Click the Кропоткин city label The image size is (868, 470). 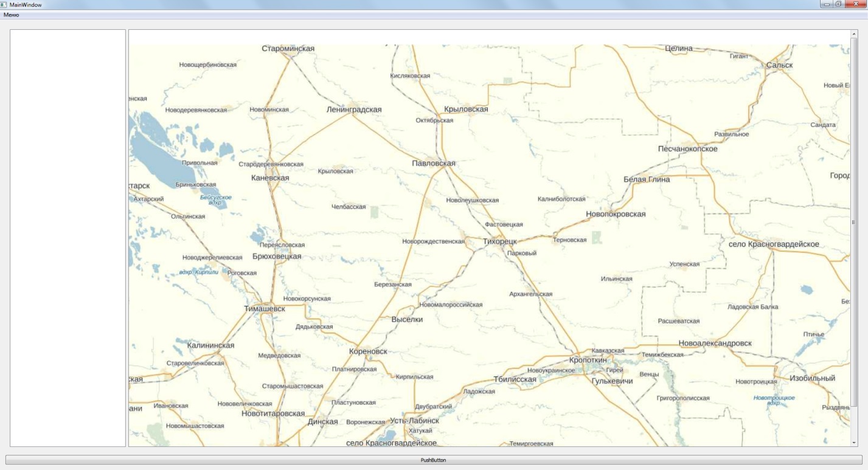588,360
